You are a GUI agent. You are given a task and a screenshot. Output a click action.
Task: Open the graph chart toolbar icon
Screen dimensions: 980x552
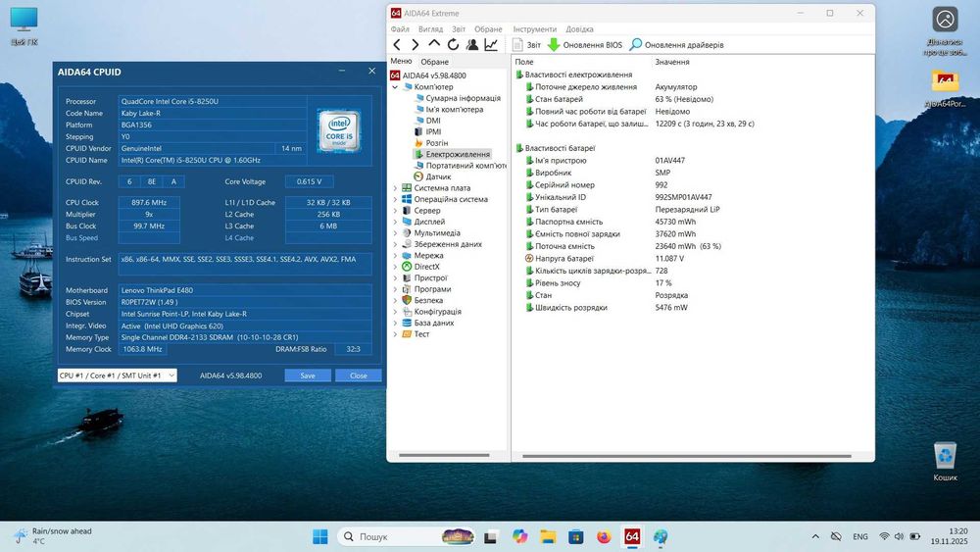click(x=491, y=44)
